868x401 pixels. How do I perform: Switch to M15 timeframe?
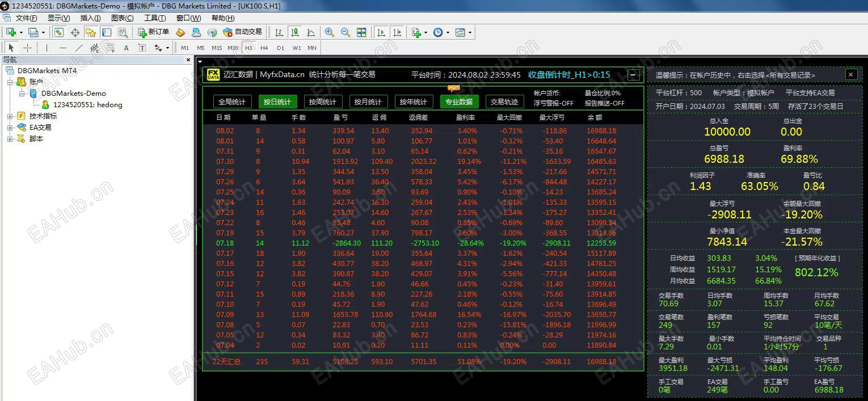point(217,48)
